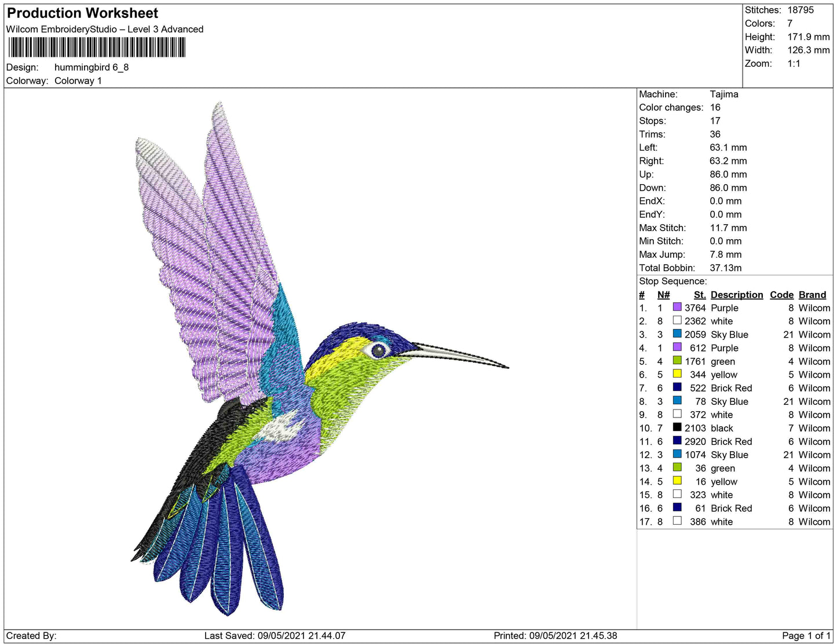The width and height of the screenshot is (837, 644).
Task: Select the Brick Red swatch in stop 7
Action: pos(677,388)
